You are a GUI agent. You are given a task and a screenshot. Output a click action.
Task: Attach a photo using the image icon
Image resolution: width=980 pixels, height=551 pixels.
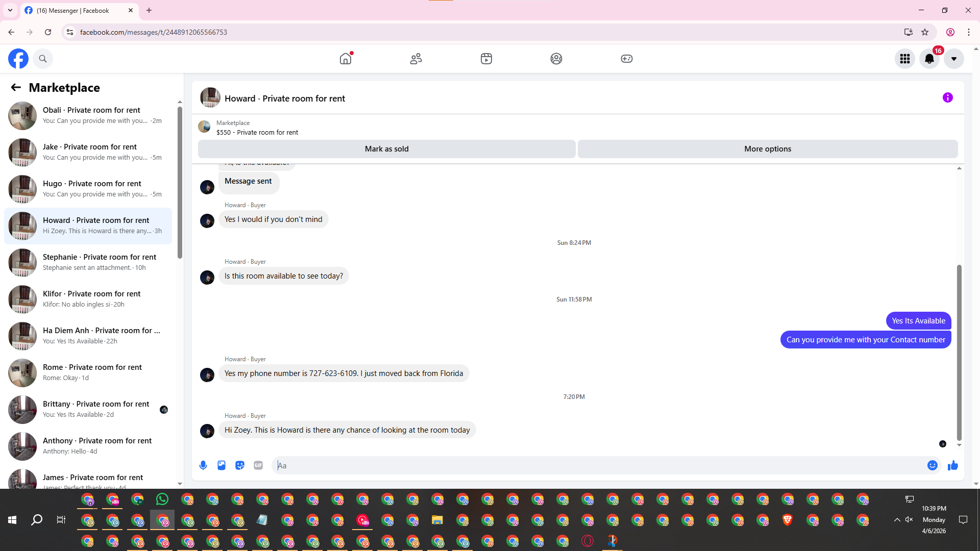[222, 465]
